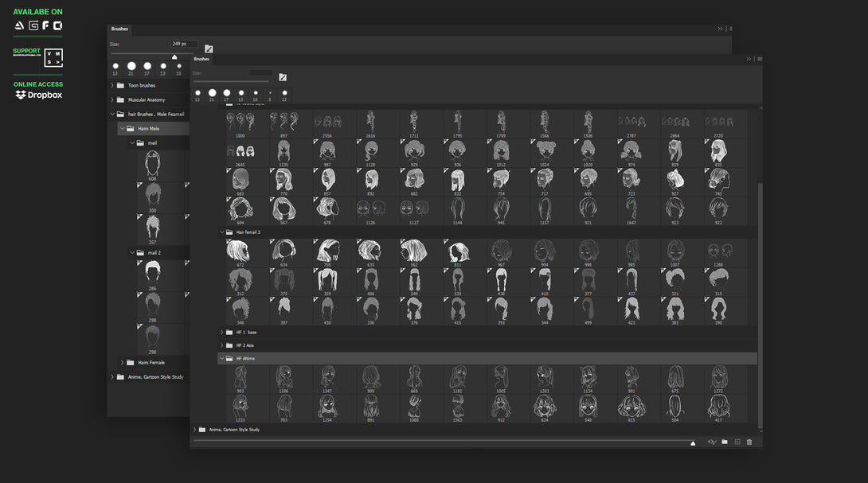Screen dimensions: 868x483
Task: Select male hair brush 286 in back window
Action: click(152, 275)
